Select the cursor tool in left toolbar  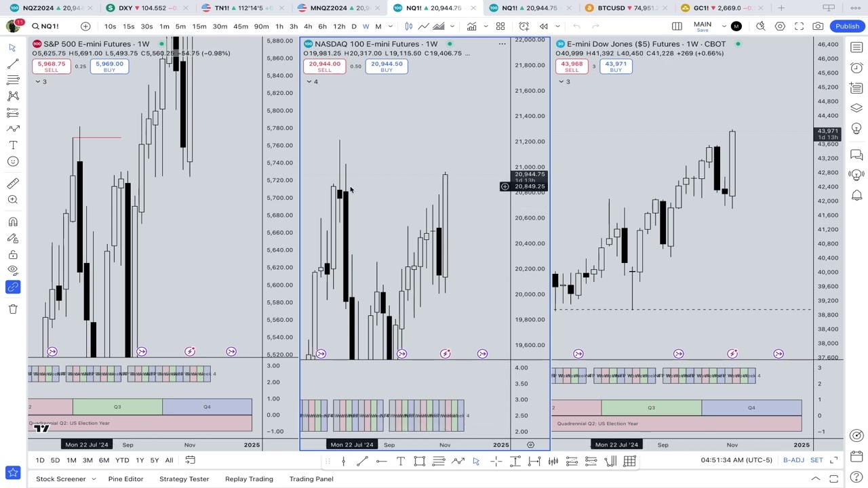[x=12, y=48]
